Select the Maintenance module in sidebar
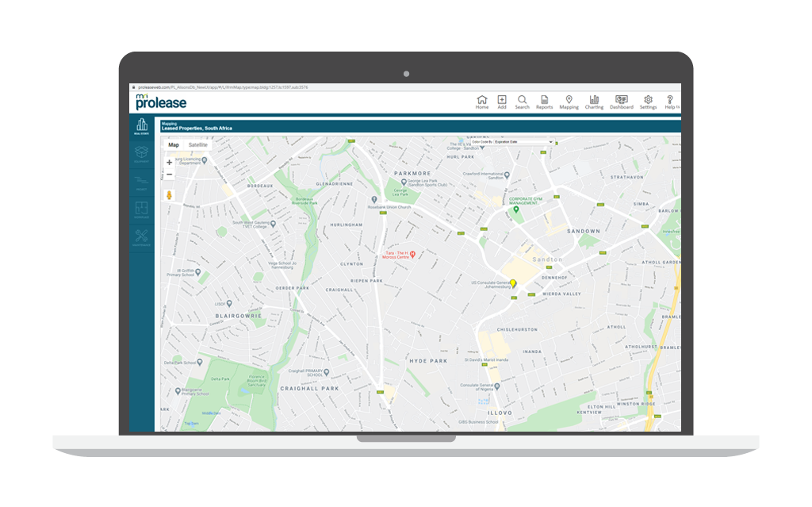Viewport: 812px width, 507px height. point(141,237)
